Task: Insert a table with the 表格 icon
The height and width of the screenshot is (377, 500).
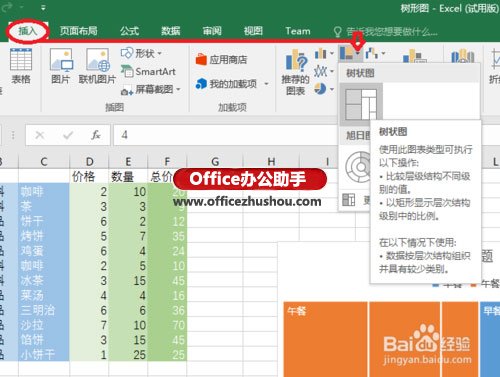Action: click(x=21, y=66)
